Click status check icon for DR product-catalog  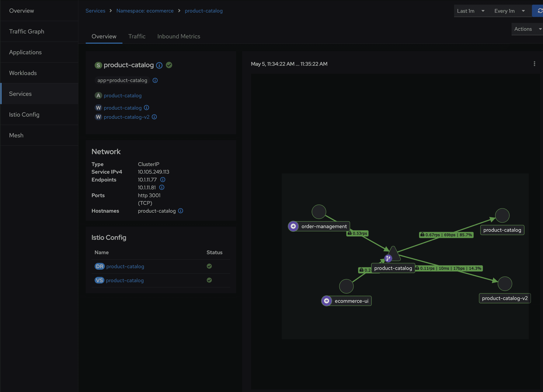tap(209, 266)
